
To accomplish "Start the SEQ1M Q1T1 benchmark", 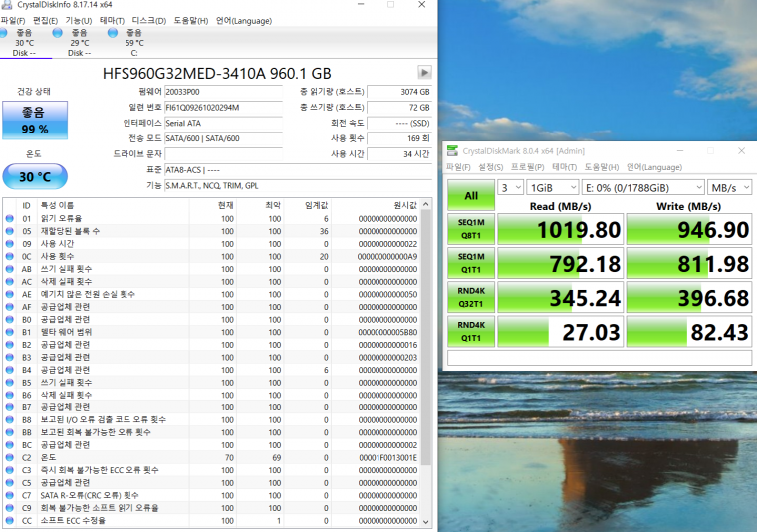I will 471,263.
